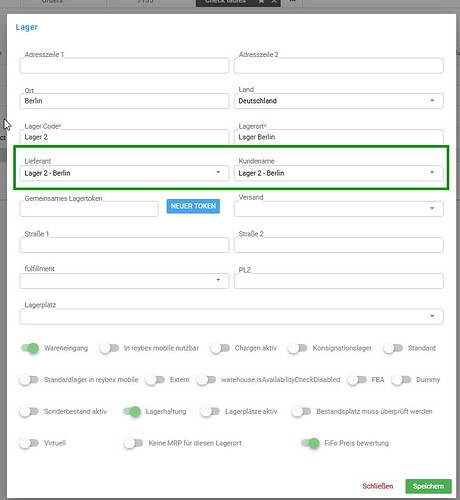Expand the Lieferant dropdown
The image size is (460, 500).
124,173
